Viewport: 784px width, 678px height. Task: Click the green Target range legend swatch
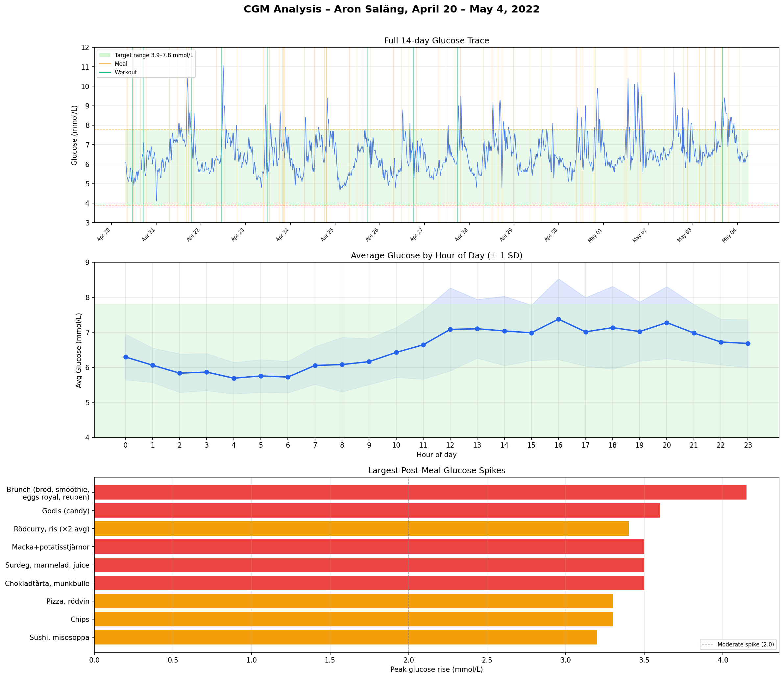(105, 55)
